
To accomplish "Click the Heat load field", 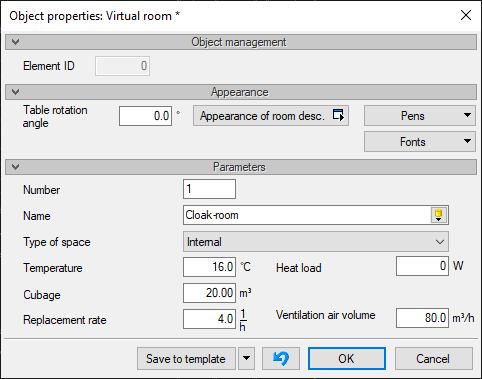I will [x=422, y=266].
